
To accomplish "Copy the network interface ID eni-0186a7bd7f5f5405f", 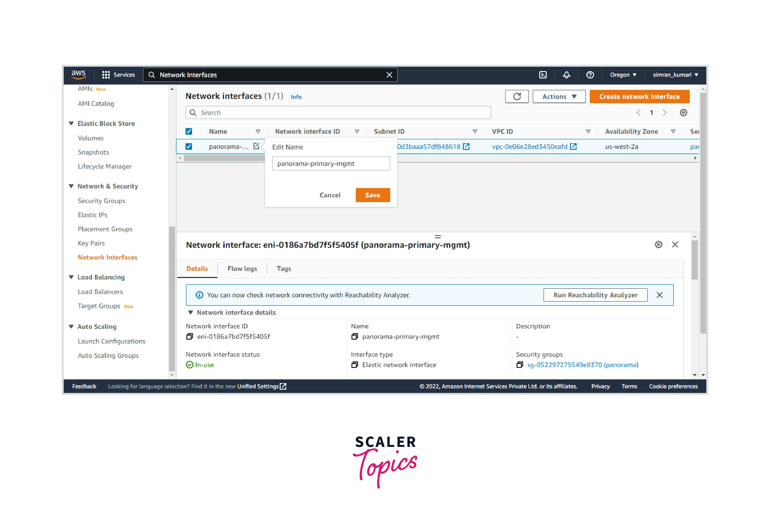I will click(190, 336).
